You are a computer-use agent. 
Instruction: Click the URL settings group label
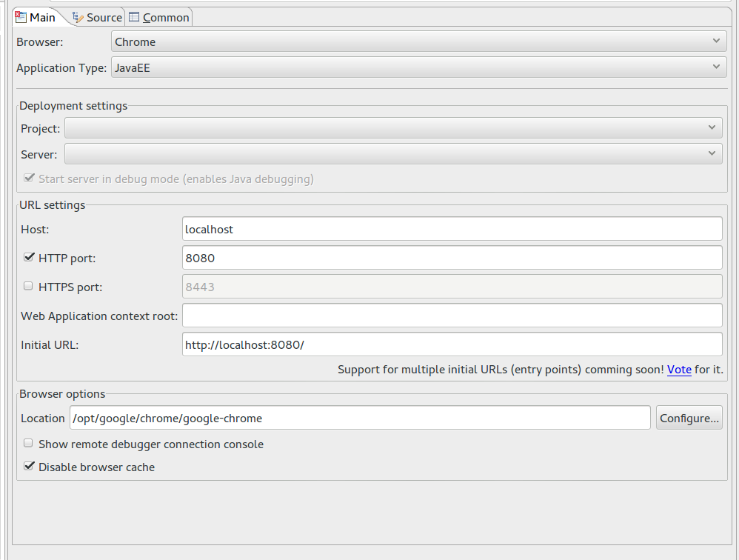click(53, 205)
